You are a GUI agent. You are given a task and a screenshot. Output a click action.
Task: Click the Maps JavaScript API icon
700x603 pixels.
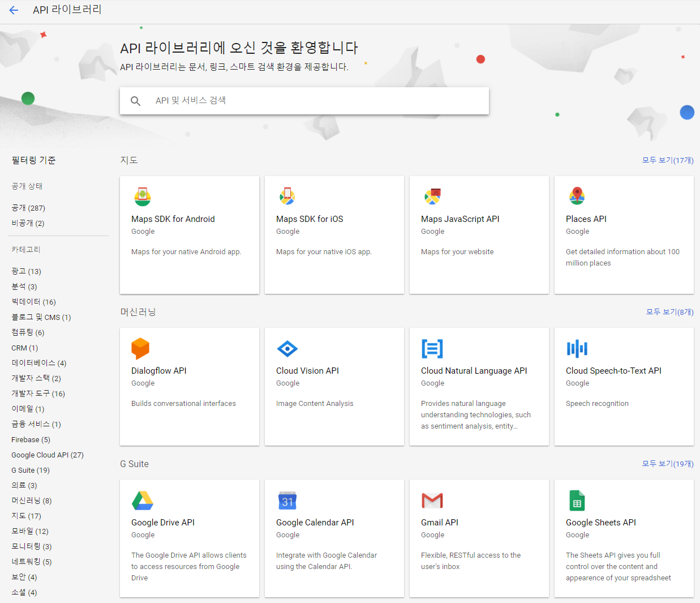coord(432,196)
